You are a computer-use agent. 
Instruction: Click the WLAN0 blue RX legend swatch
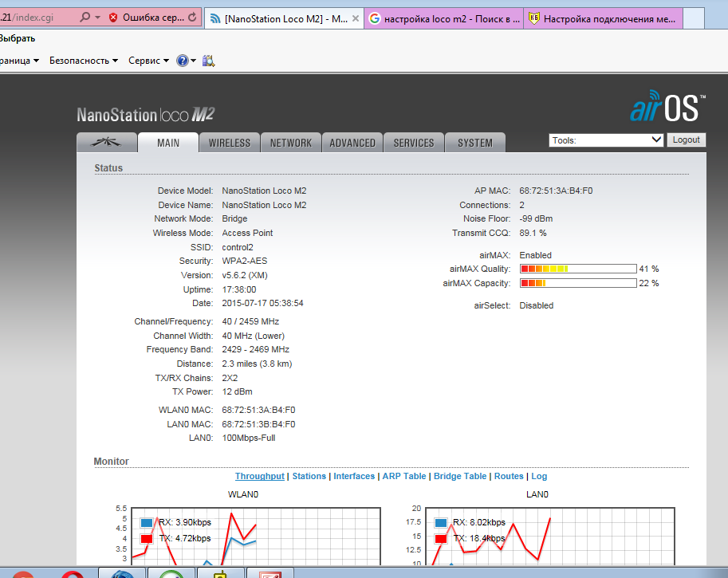point(147,523)
